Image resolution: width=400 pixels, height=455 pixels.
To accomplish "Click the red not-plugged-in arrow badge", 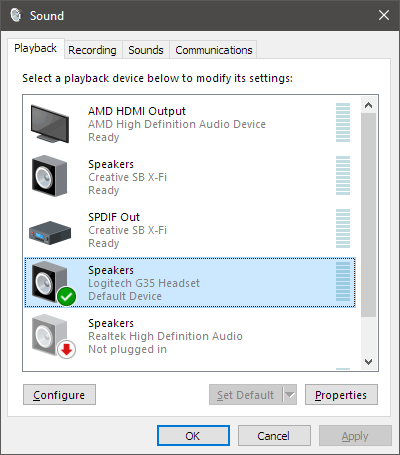I will [x=66, y=349].
